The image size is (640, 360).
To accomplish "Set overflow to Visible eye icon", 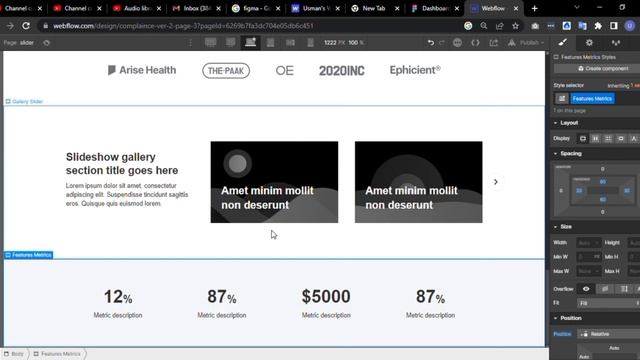I will coord(586,289).
